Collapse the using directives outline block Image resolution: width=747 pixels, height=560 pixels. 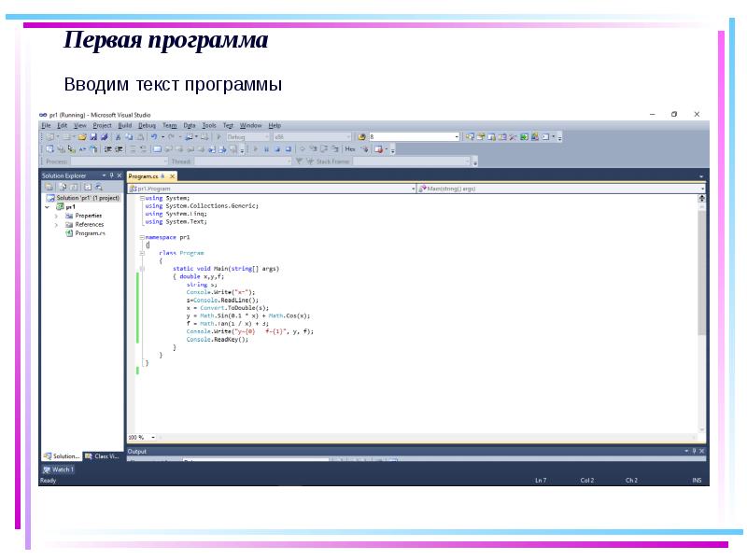pyautogui.click(x=142, y=199)
